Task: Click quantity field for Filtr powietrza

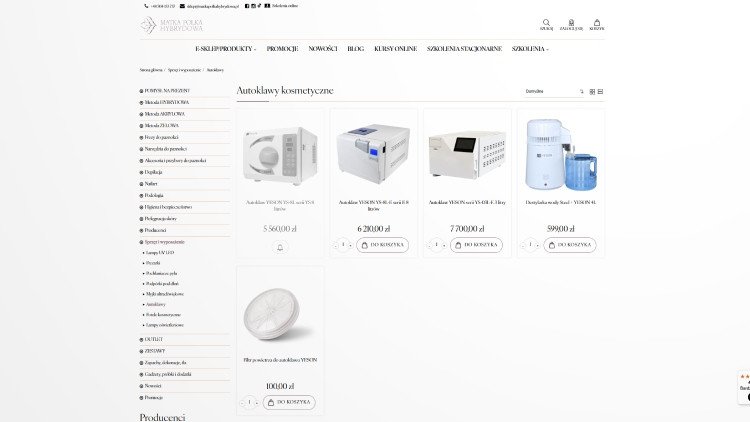Action: [249, 402]
